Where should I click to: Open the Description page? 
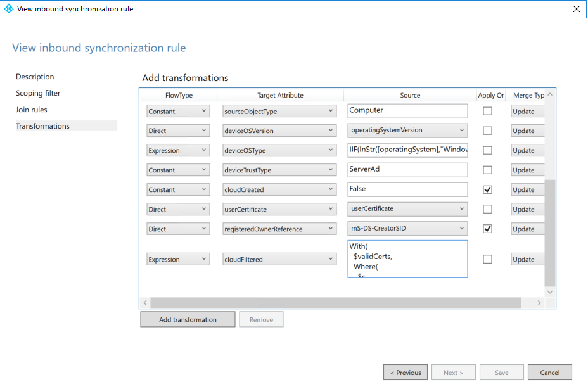(35, 77)
